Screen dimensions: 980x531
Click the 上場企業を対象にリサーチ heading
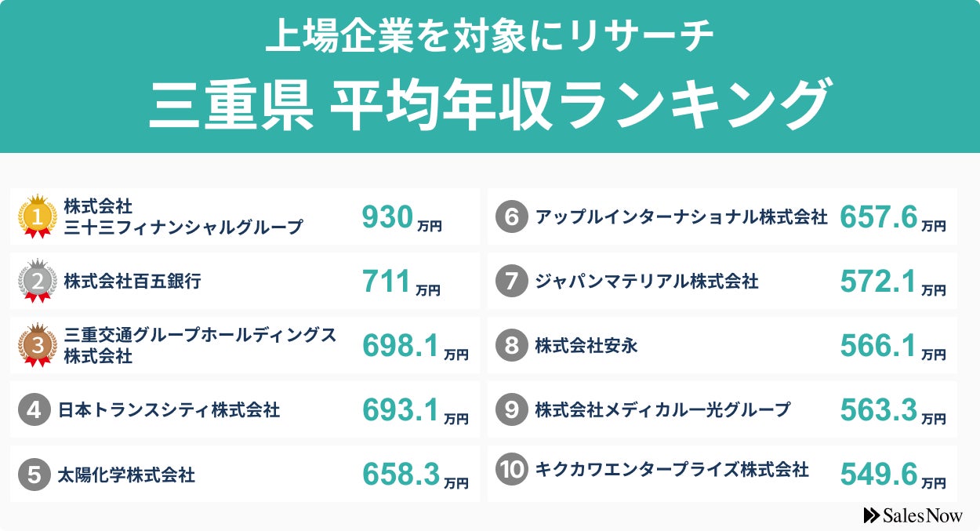pyautogui.click(x=489, y=38)
